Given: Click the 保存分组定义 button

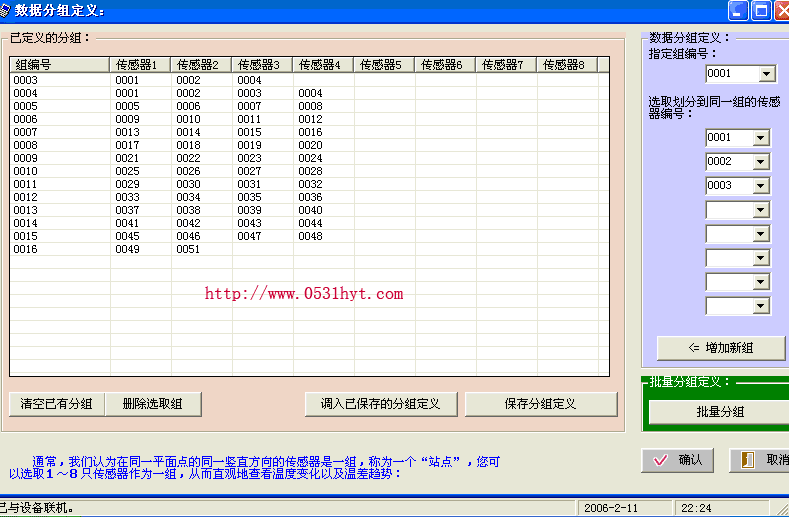Looking at the screenshot, I should 541,404.
